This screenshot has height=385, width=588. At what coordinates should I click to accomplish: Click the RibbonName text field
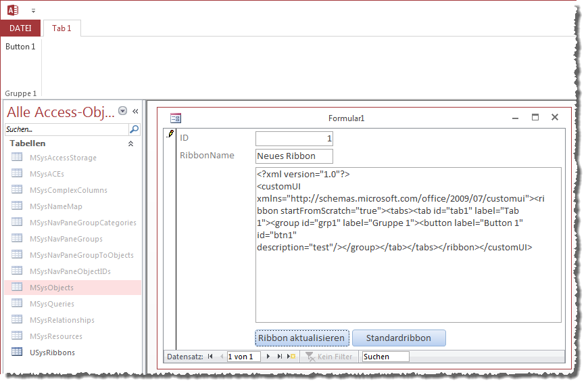[294, 156]
